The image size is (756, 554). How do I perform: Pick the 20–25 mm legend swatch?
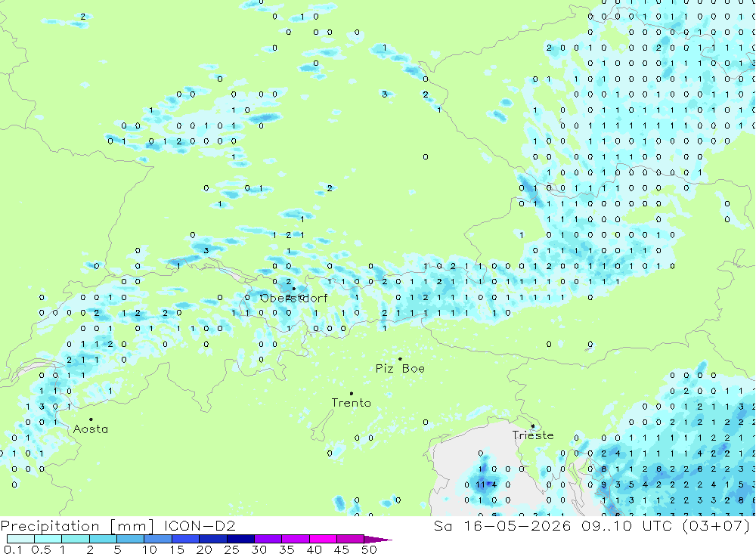coord(213,539)
